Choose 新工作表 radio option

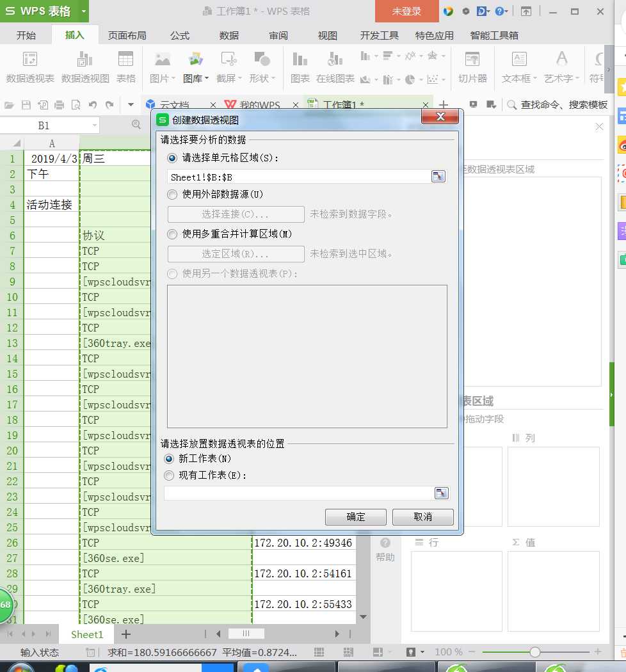tap(169, 459)
